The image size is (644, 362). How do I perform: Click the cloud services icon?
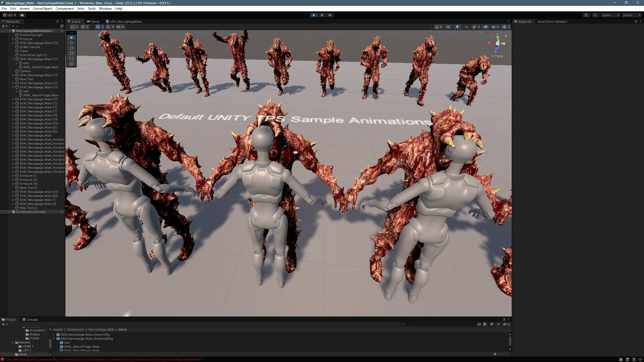(x=23, y=15)
